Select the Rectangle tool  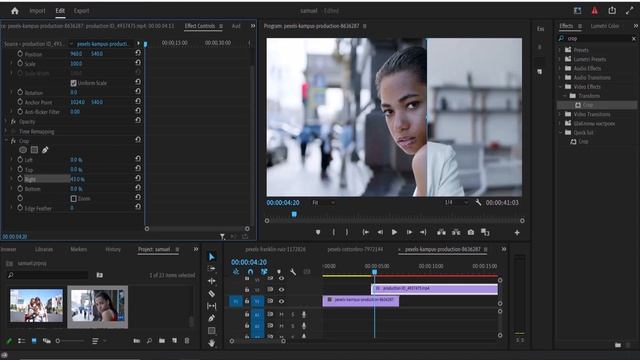pos(211,331)
